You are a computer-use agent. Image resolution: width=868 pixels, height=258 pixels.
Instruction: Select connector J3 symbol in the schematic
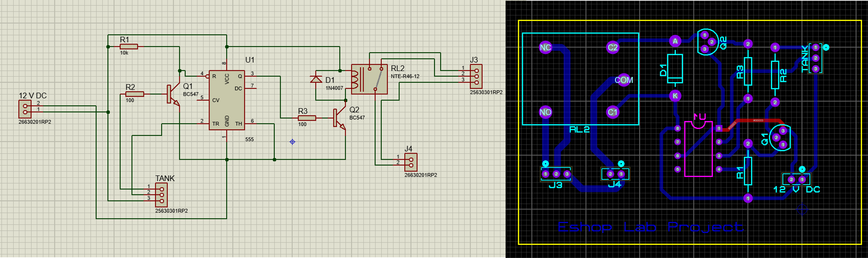[476, 76]
